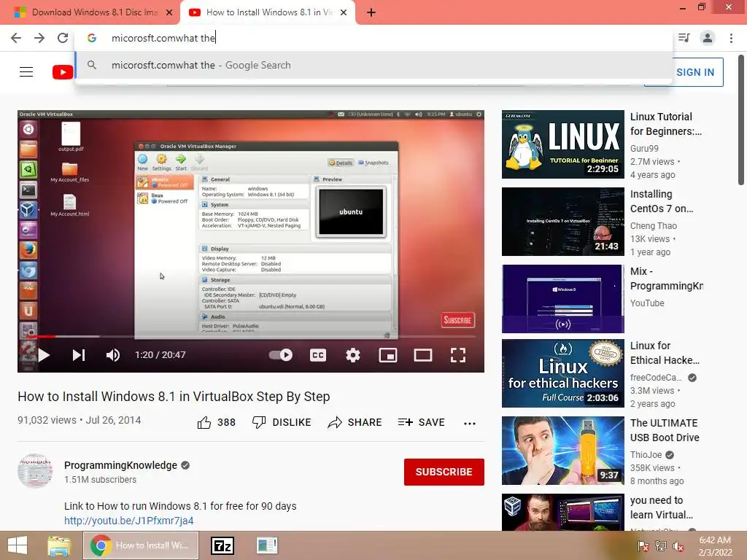Viewport: 747px width, 560px height.
Task: Switch to theater mode
Action: (422, 355)
